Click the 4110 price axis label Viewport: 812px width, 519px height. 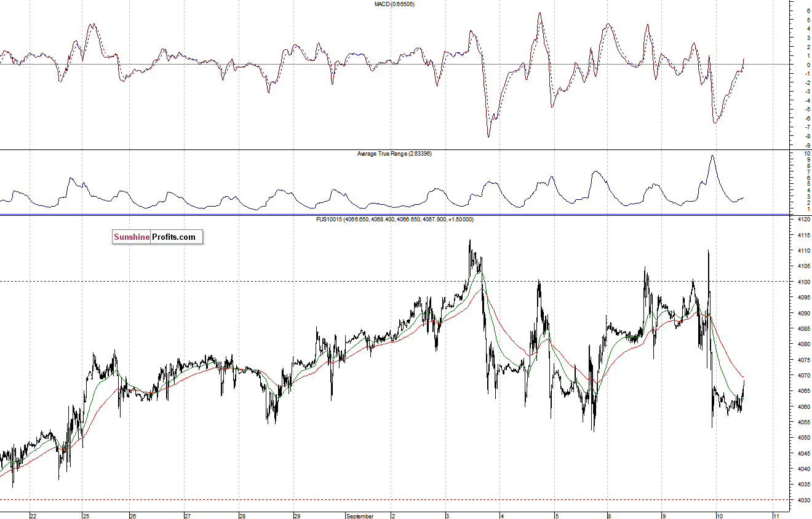pyautogui.click(x=803, y=251)
